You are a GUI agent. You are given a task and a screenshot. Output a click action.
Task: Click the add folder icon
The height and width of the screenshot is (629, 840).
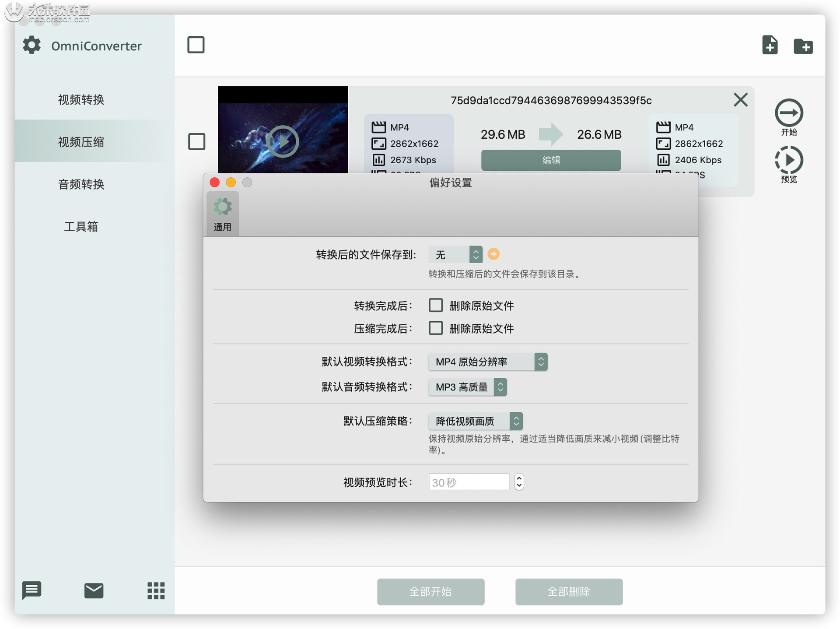click(x=803, y=46)
